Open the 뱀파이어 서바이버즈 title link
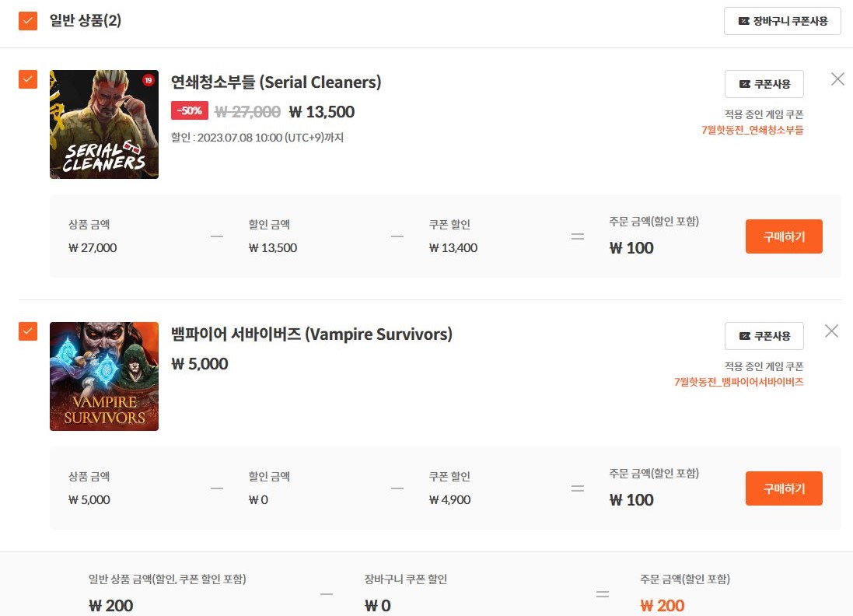853x616 pixels. [311, 334]
